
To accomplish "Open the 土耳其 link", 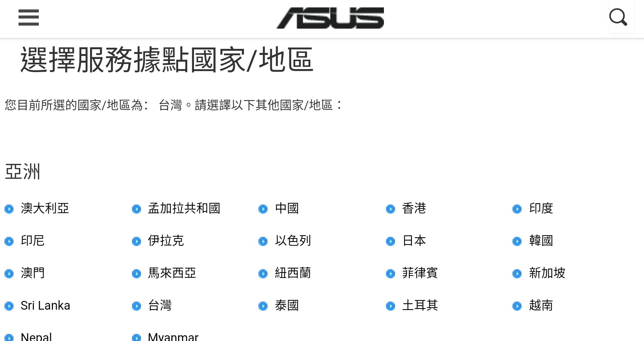I will click(420, 306).
